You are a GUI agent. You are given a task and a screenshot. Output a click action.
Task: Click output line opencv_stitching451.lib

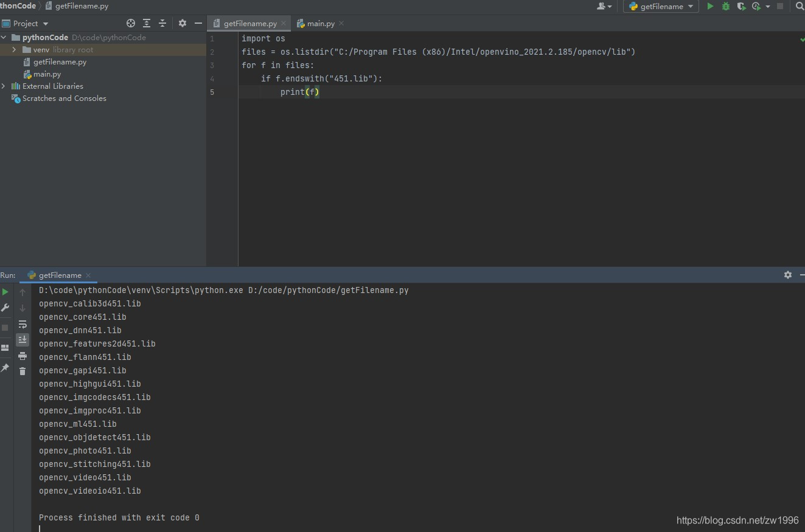click(95, 464)
